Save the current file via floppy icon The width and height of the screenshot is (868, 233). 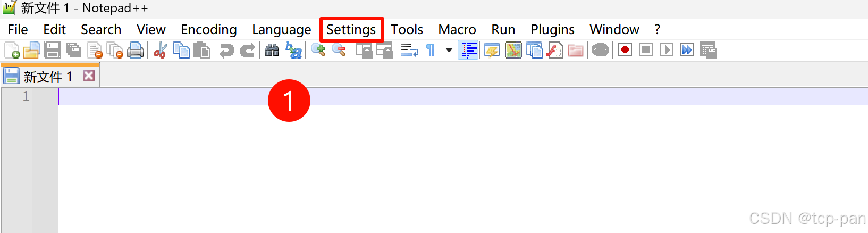tap(53, 51)
